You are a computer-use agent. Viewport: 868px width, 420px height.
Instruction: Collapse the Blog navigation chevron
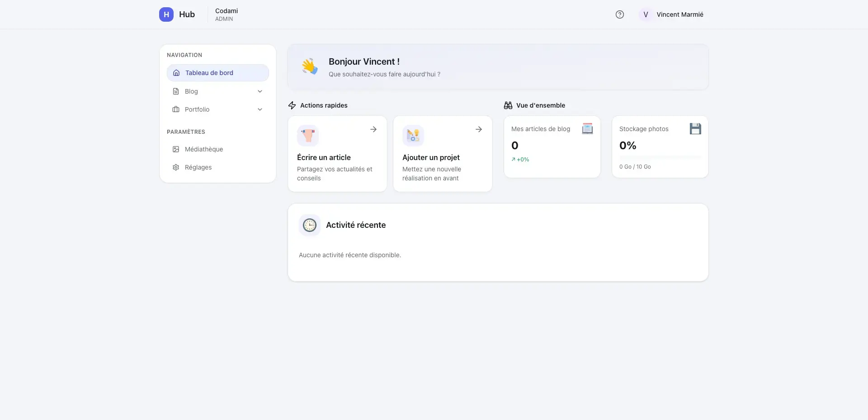[260, 91]
